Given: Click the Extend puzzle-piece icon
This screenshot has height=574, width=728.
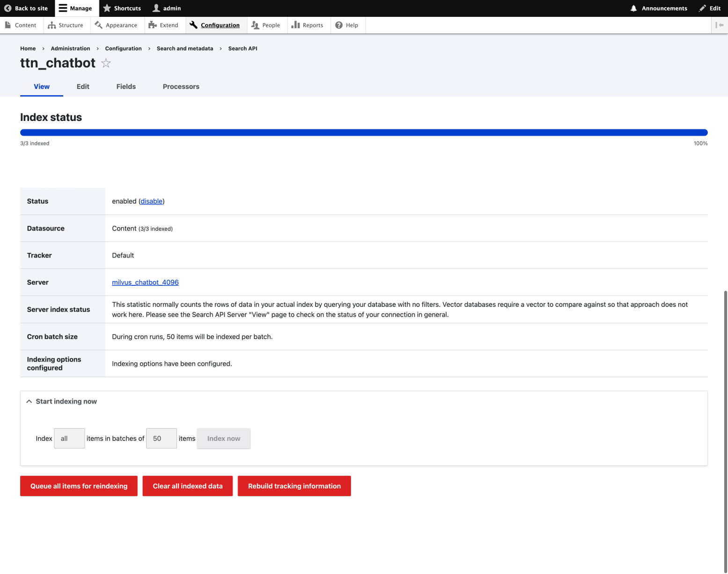Looking at the screenshot, I should click(152, 25).
